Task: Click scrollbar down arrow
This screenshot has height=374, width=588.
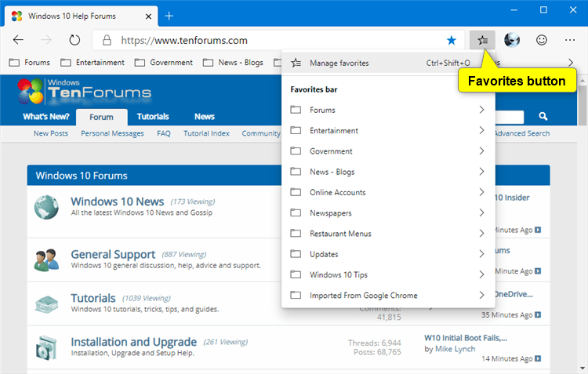Action: click(x=583, y=369)
